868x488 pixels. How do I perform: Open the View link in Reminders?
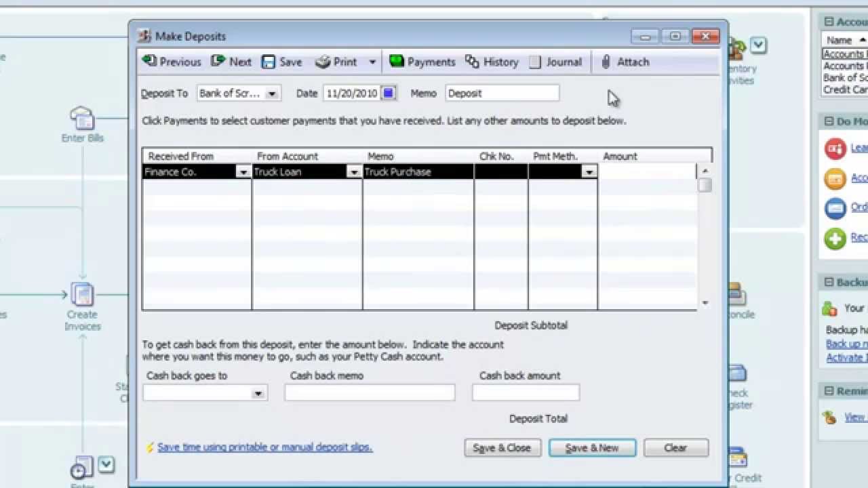coord(856,418)
